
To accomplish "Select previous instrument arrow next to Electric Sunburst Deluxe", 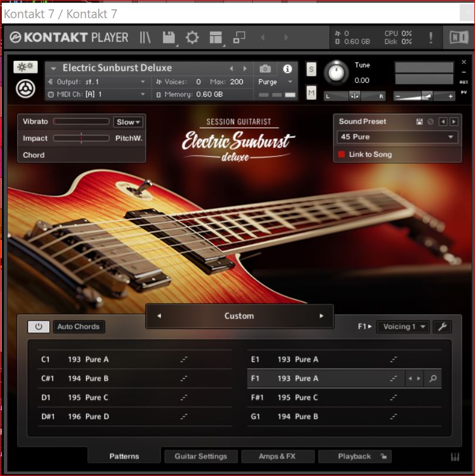I will point(232,69).
